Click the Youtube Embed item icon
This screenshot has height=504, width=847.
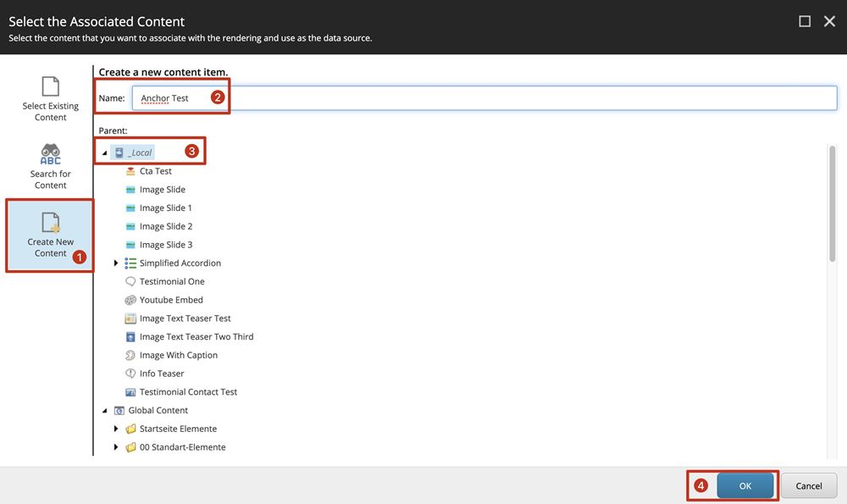pyautogui.click(x=130, y=300)
